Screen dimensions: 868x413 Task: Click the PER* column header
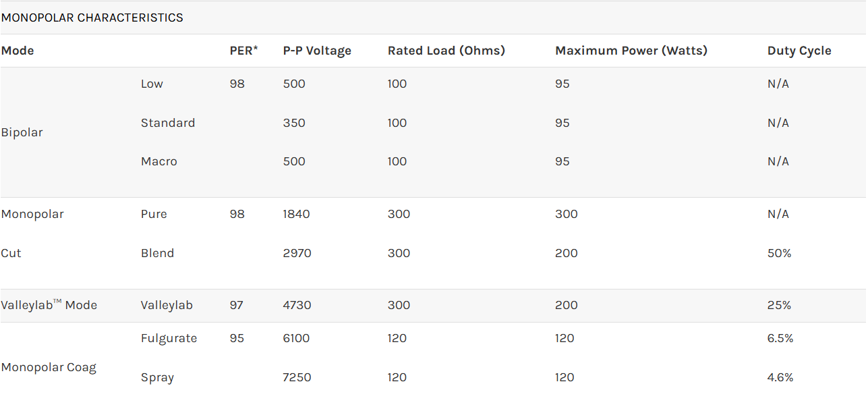pyautogui.click(x=243, y=51)
